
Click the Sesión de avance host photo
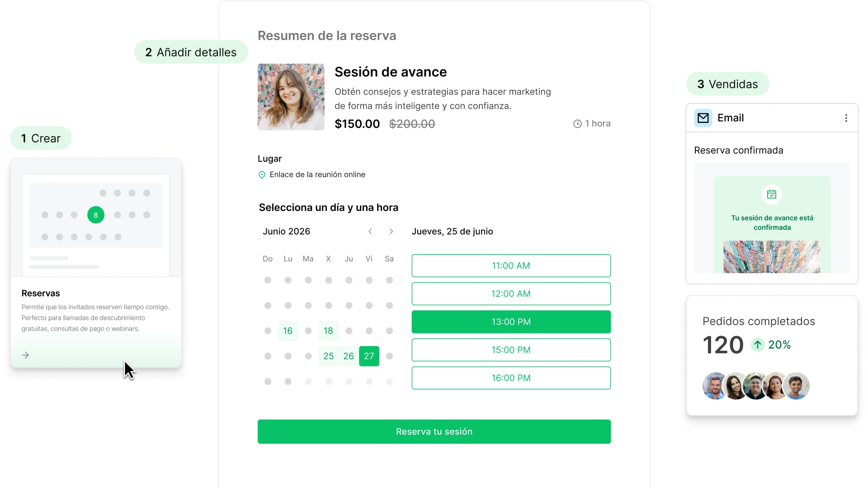[x=291, y=97]
